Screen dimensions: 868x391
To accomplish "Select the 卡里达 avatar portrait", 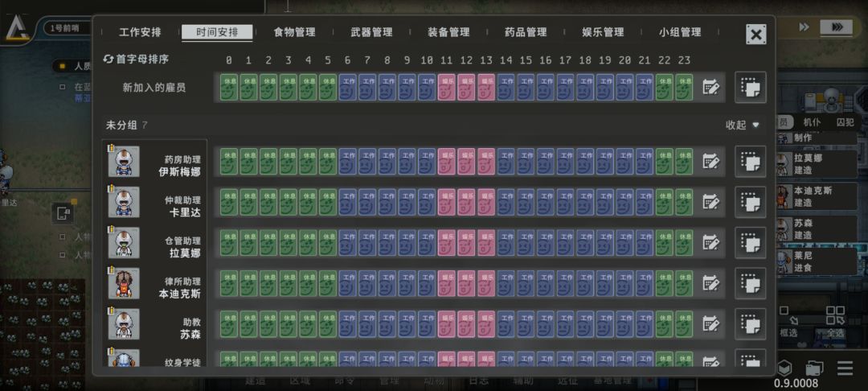I will 124,202.
